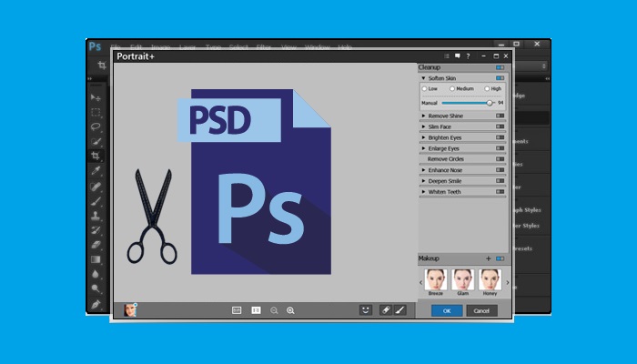Click the face thumbnail in Portrait+ bottom bar

click(130, 310)
